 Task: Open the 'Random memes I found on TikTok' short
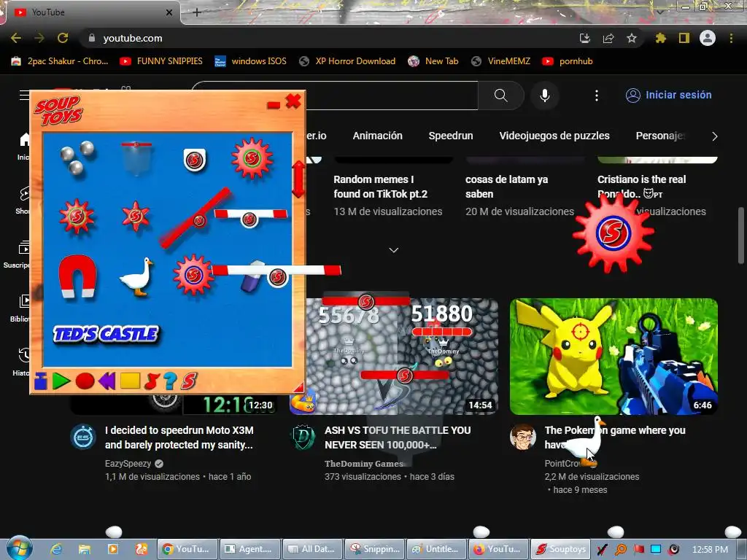(381, 187)
